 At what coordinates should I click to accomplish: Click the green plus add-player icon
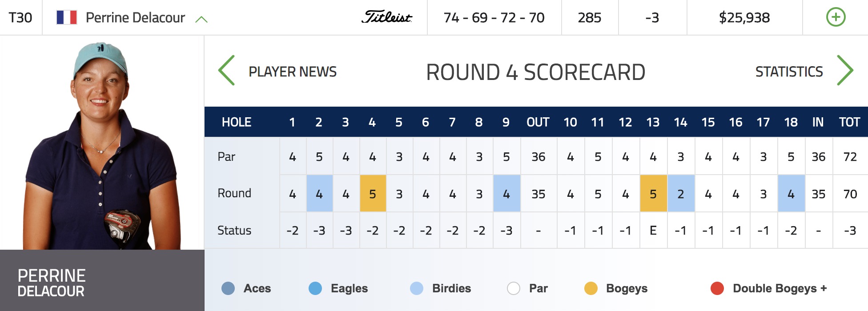[x=836, y=17]
